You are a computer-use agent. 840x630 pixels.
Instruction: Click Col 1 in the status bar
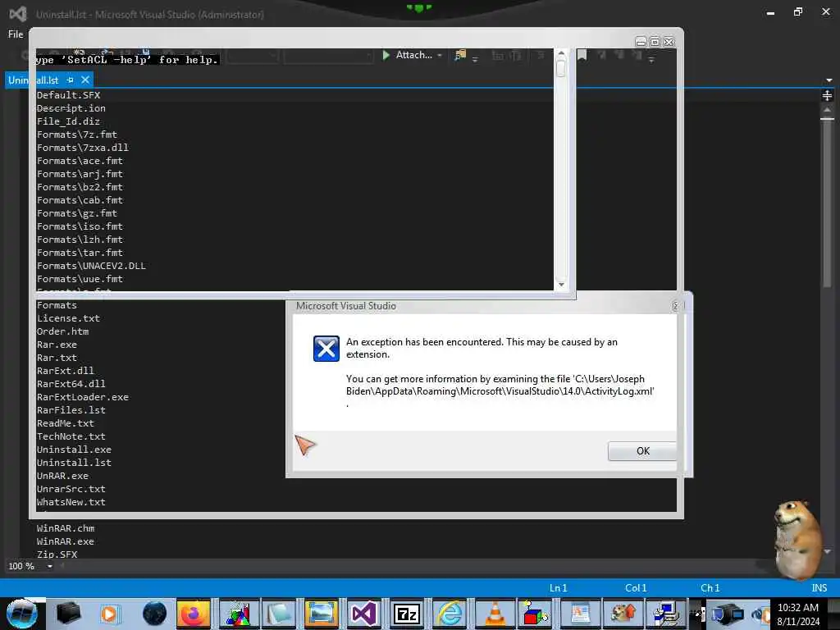(636, 587)
